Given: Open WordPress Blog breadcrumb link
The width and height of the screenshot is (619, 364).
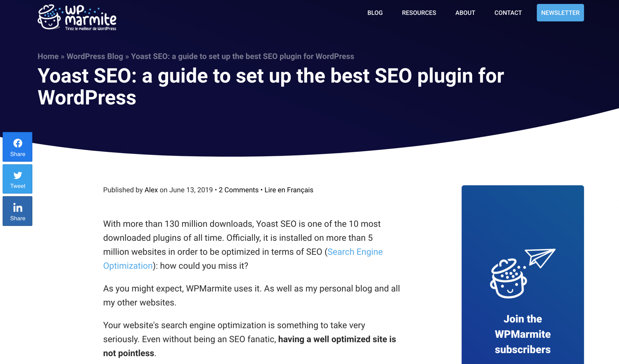Looking at the screenshot, I should 95,56.
